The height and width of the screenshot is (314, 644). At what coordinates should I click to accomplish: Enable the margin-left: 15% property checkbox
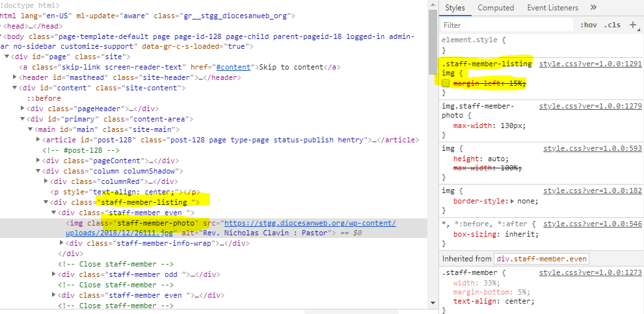[x=446, y=84]
